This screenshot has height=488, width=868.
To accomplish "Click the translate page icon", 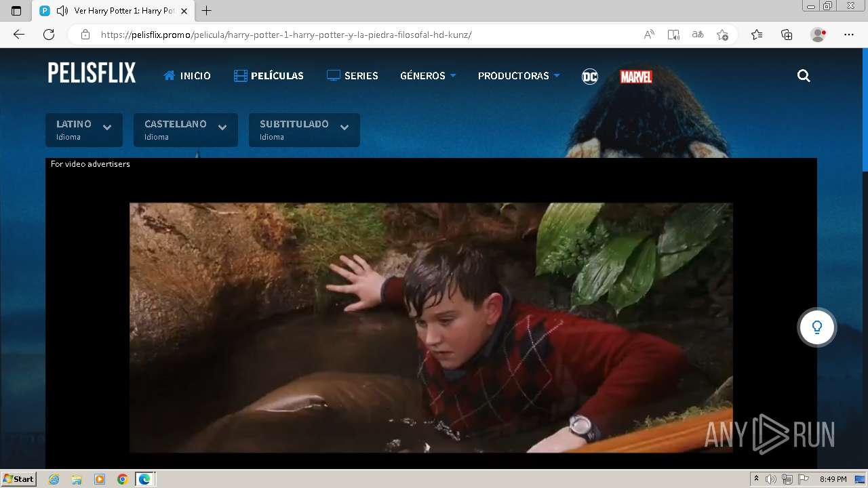I will coord(698,35).
